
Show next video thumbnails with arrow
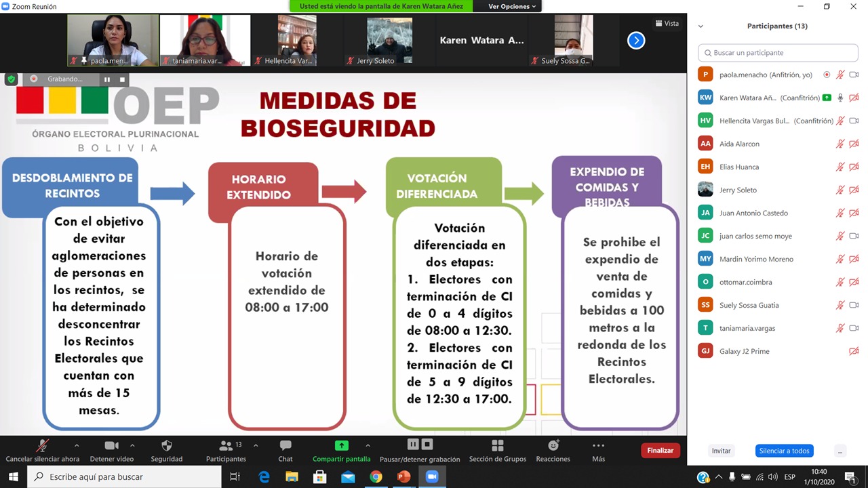coord(635,41)
